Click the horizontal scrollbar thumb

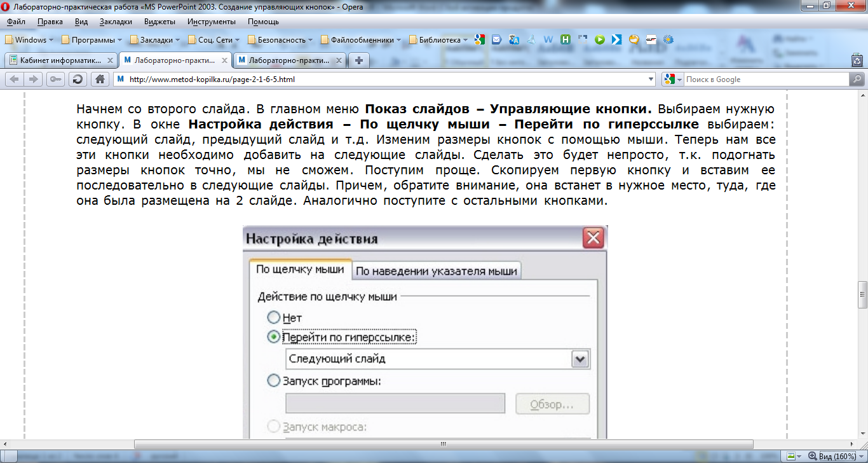pos(444,444)
